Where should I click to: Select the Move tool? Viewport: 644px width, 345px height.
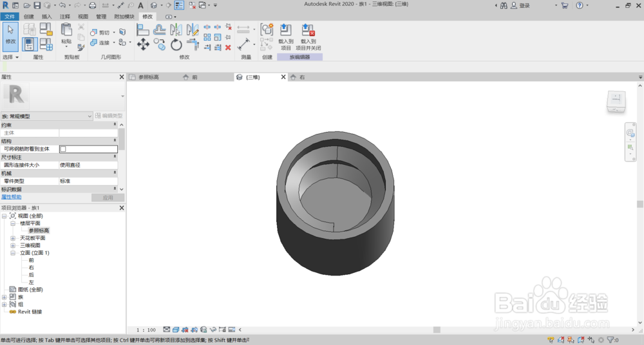coord(143,44)
